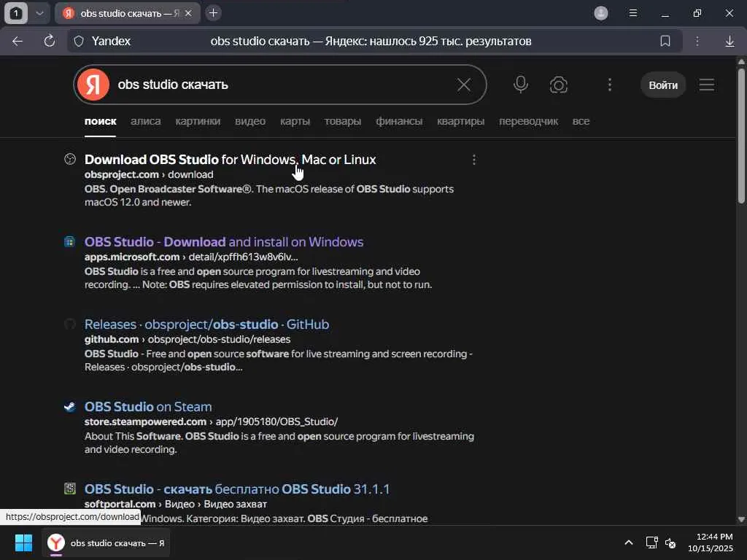
Task: Clear the search query with the X
Action: click(463, 85)
